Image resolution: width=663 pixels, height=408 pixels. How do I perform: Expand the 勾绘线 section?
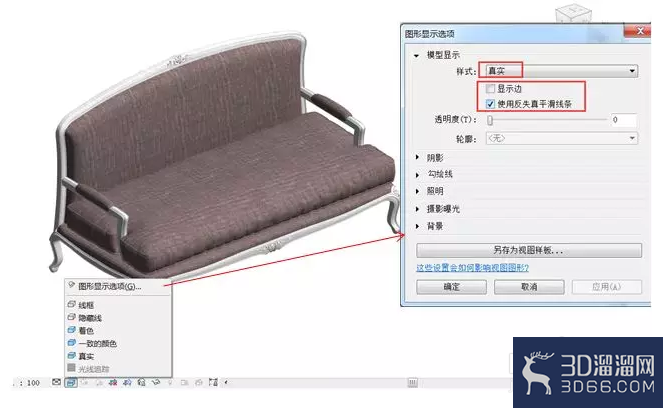pos(417,174)
